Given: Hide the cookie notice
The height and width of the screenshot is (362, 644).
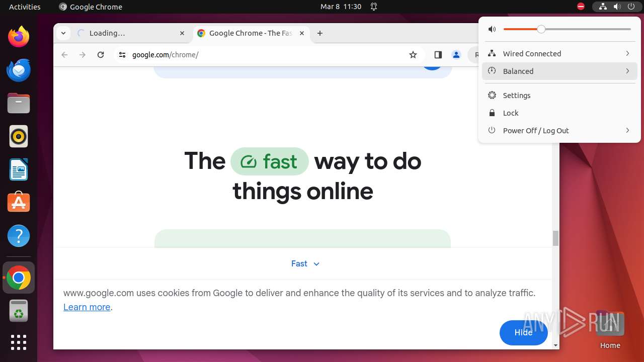Looking at the screenshot, I should click(x=523, y=332).
